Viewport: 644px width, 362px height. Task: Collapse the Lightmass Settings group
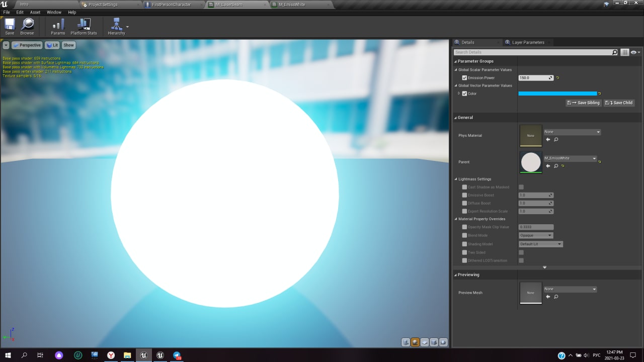tap(456, 179)
